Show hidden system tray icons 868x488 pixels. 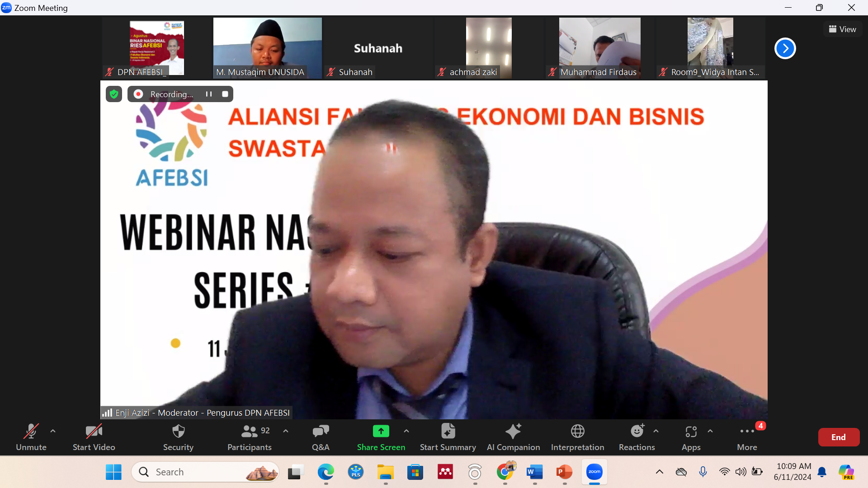coord(660,472)
